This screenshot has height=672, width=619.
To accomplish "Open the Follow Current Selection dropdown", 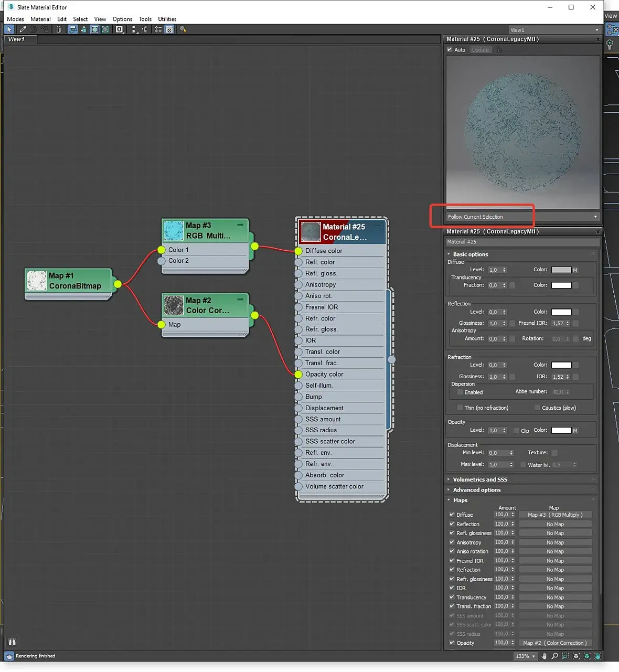I will click(522, 217).
